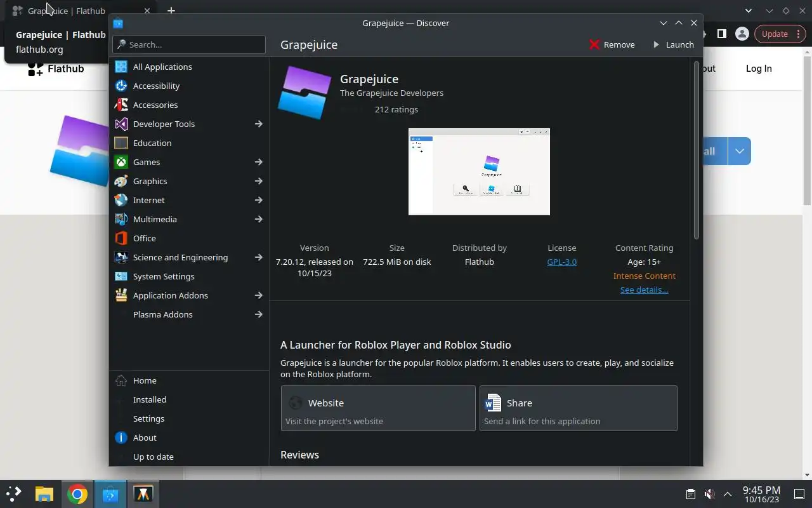Toggle Chrome side panel icon

click(x=721, y=34)
